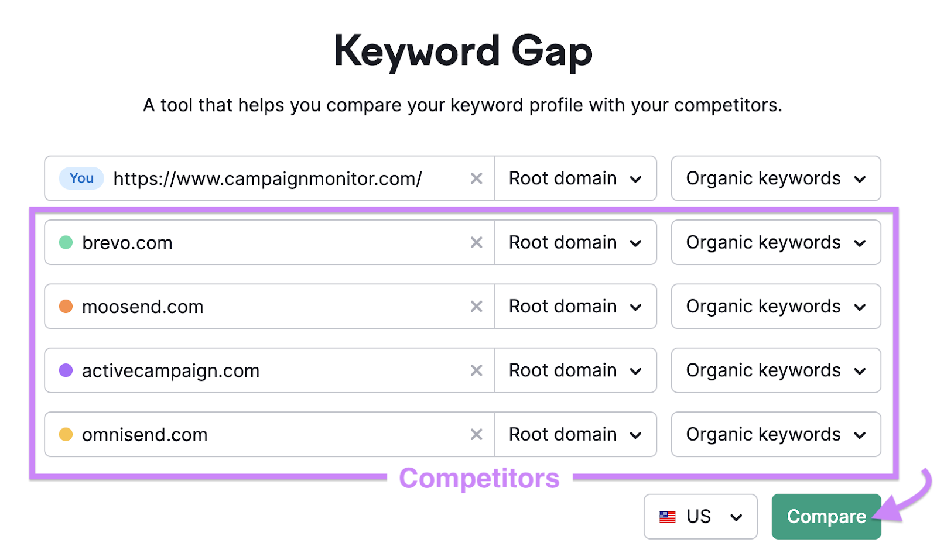The image size is (937, 560).
Task: Remove activecampaign.com from the competitor list
Action: [x=476, y=370]
